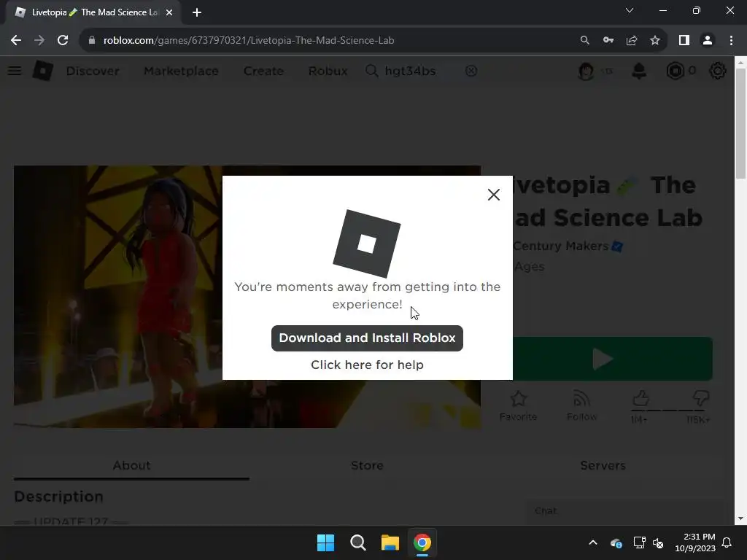Click the zoom magnifier in address bar
Screen dimensions: 747x560
[584, 41]
